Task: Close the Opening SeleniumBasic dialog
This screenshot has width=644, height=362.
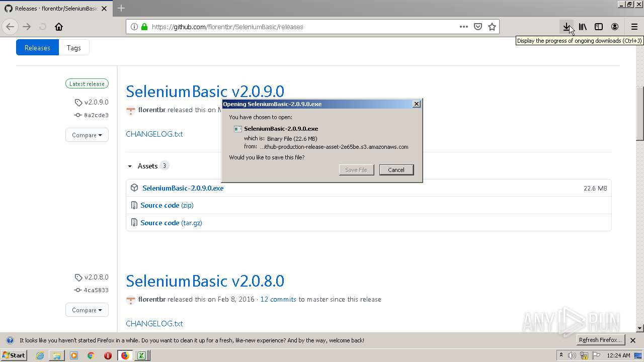Action: click(x=416, y=104)
